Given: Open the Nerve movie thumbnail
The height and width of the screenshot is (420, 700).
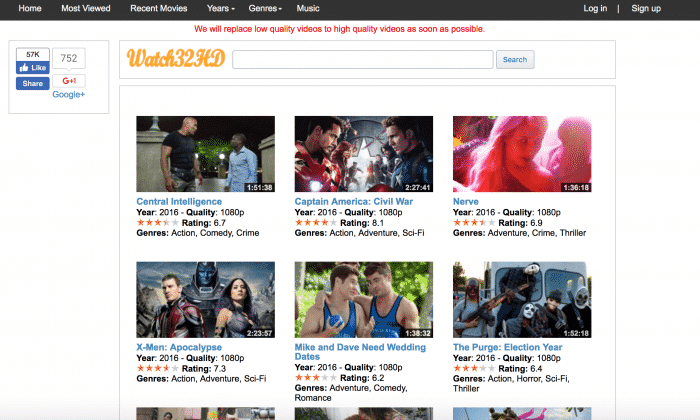Looking at the screenshot, I should tap(522, 154).
